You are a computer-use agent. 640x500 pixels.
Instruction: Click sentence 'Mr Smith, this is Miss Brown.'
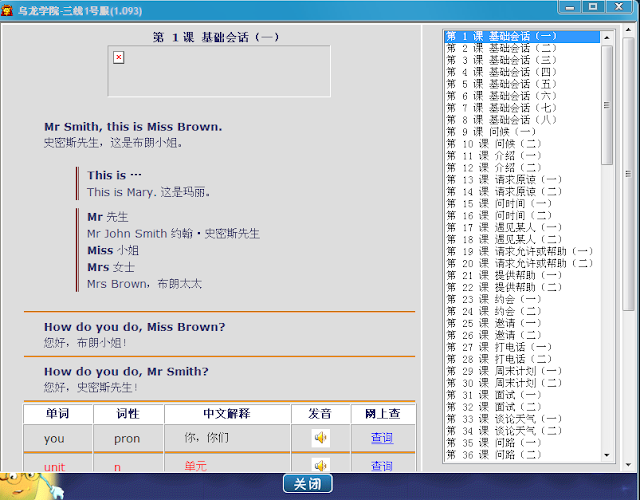click(133, 127)
